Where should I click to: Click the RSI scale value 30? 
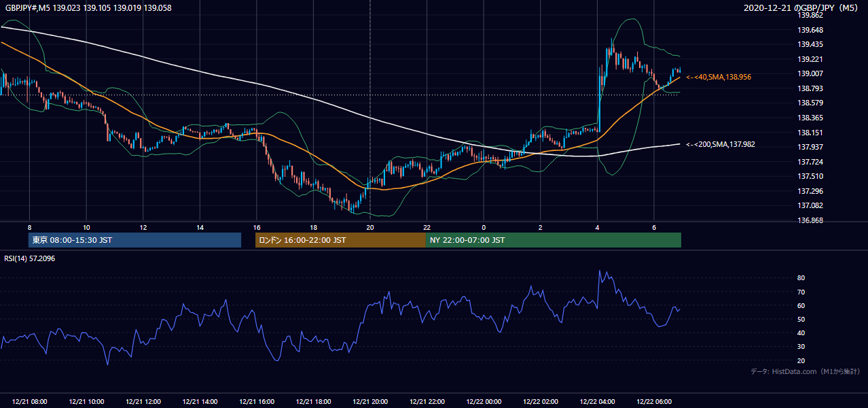tap(801, 347)
